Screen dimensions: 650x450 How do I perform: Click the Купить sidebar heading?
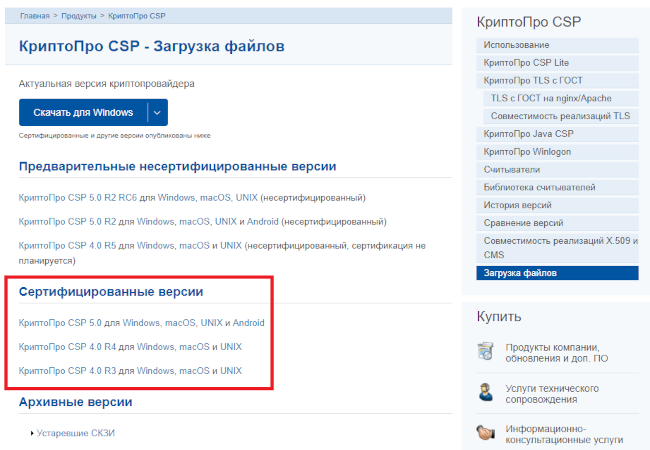[499, 317]
